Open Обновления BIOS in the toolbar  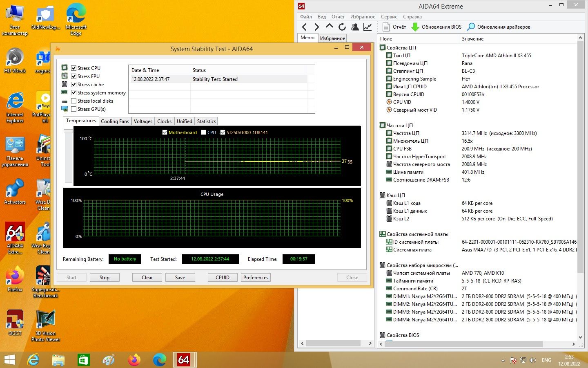point(436,27)
